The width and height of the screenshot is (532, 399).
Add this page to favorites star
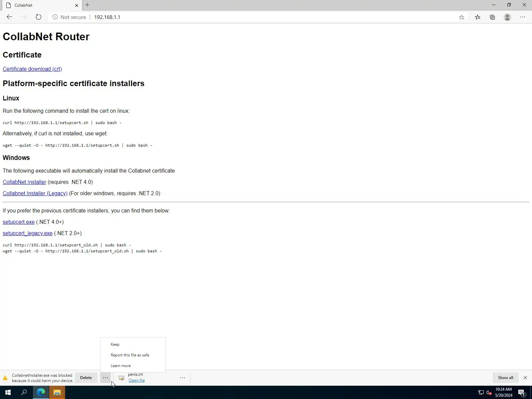point(462,17)
